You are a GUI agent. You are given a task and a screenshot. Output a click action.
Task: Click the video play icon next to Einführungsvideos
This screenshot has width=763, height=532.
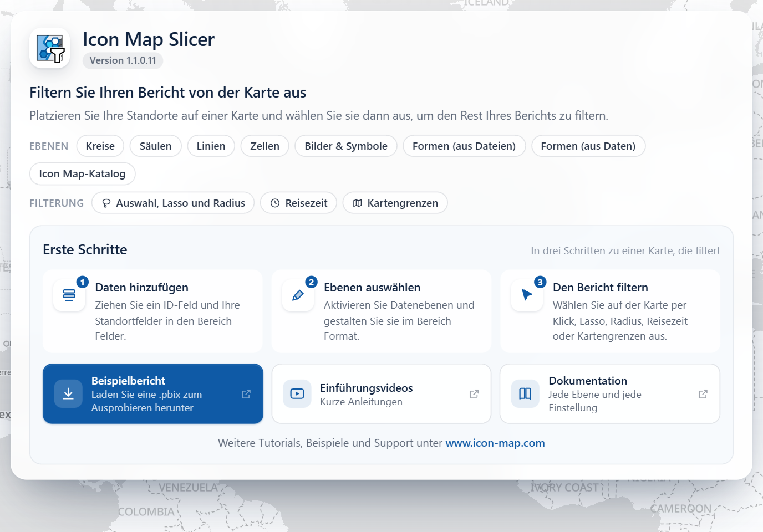click(297, 393)
